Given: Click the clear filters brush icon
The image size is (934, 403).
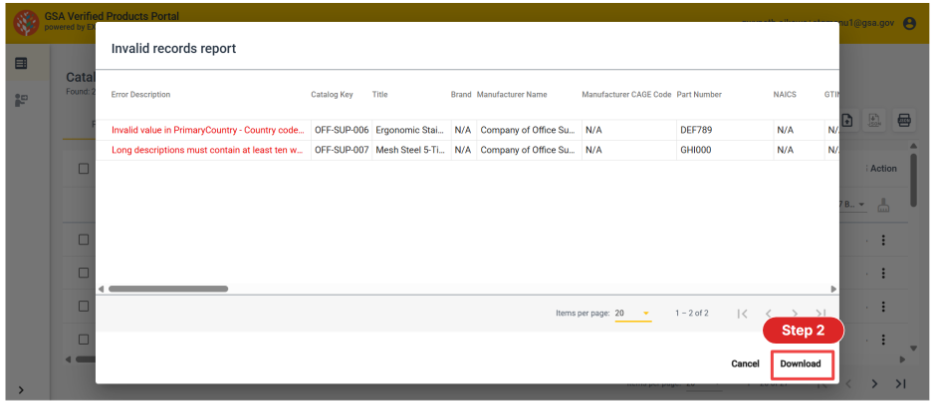Looking at the screenshot, I should point(884,205).
